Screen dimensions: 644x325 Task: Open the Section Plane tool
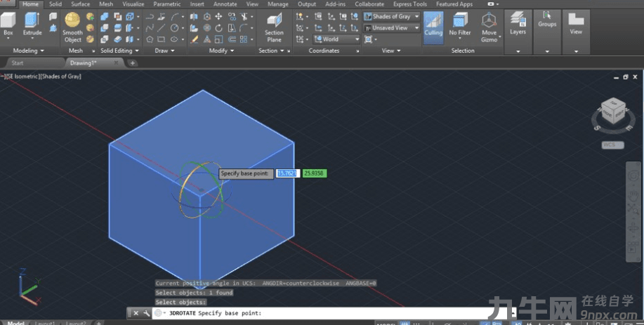click(274, 27)
